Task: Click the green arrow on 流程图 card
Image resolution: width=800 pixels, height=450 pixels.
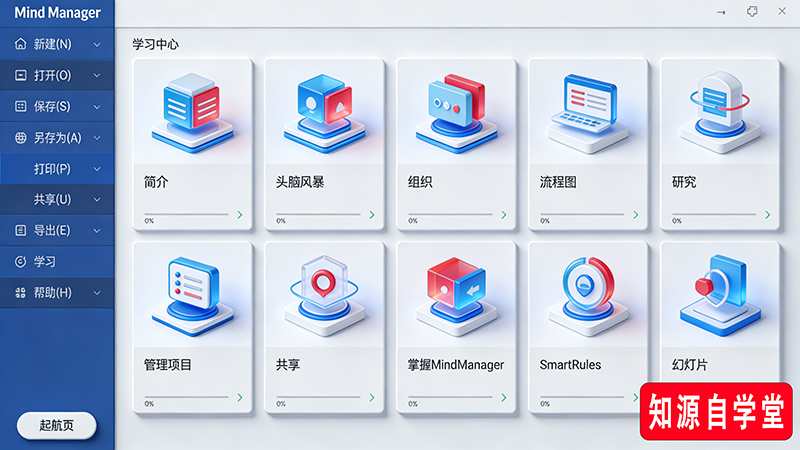Action: 636,215
